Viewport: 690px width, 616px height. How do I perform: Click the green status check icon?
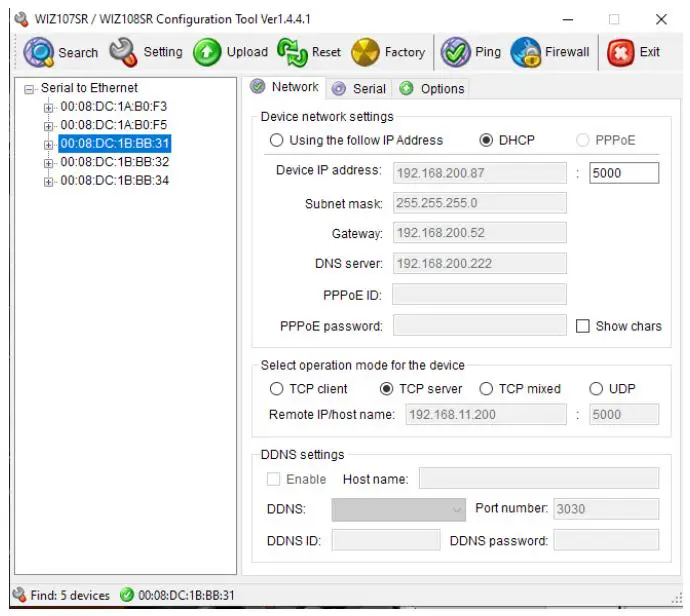(x=126, y=595)
